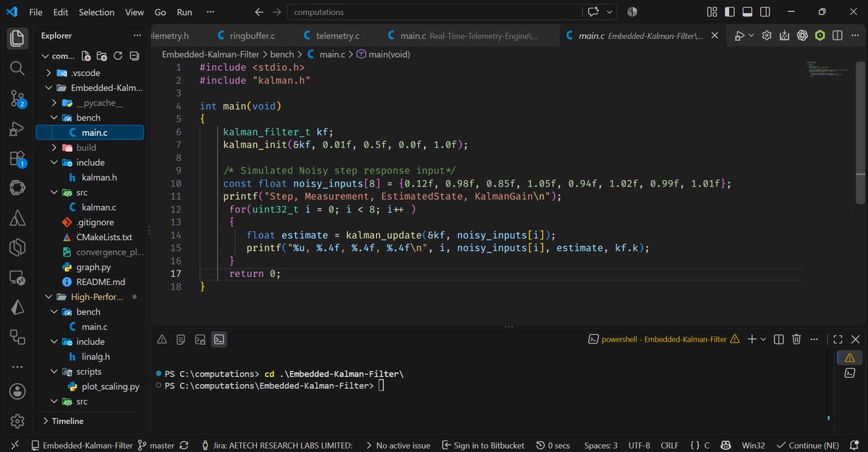Open the Source Control view with badge 2

click(x=17, y=98)
